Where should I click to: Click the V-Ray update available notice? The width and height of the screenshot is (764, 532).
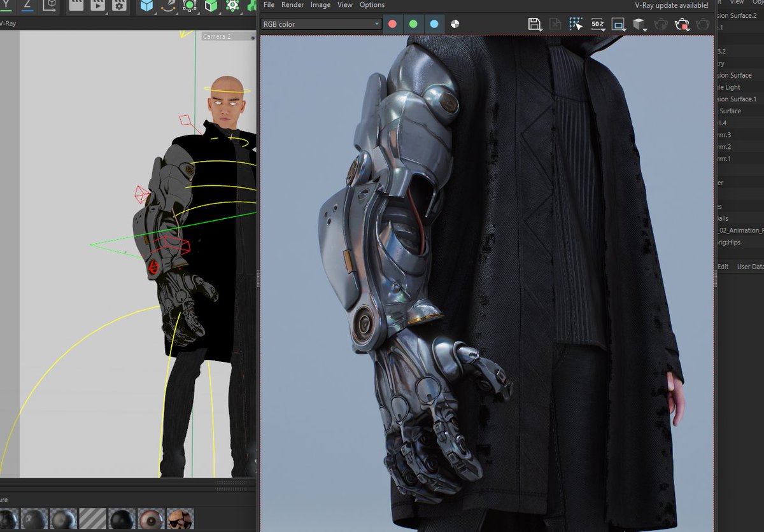point(672,4)
